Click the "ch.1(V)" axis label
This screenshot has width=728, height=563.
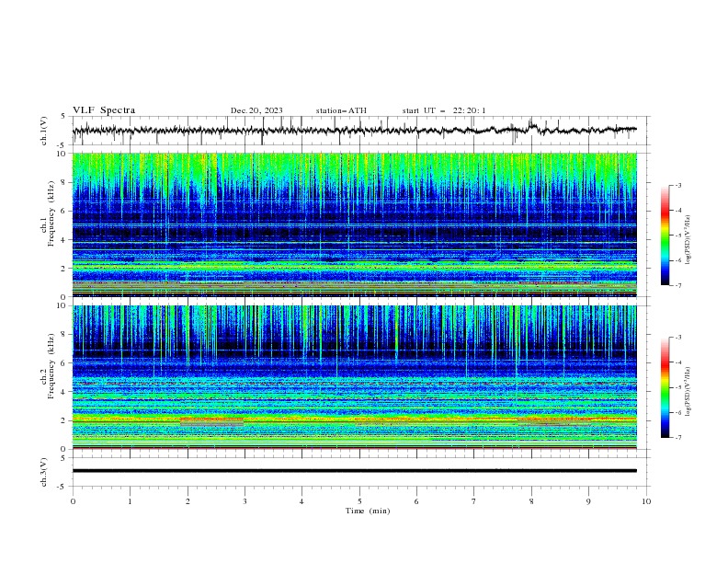[44, 131]
